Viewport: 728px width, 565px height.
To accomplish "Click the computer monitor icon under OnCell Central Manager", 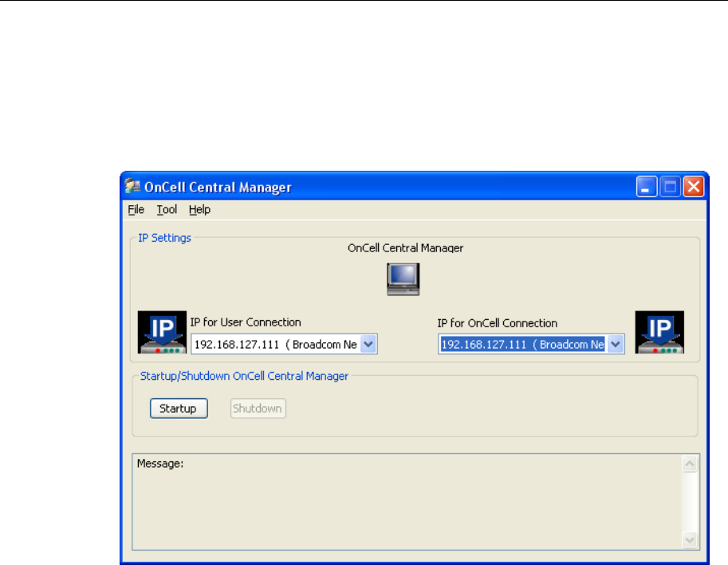I will point(403,279).
